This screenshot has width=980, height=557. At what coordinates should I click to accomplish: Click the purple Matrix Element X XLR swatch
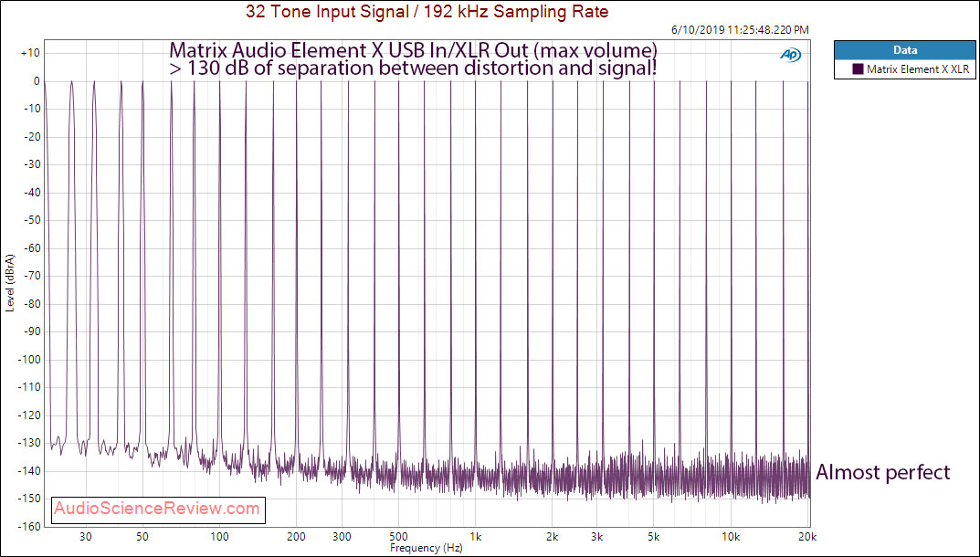858,69
